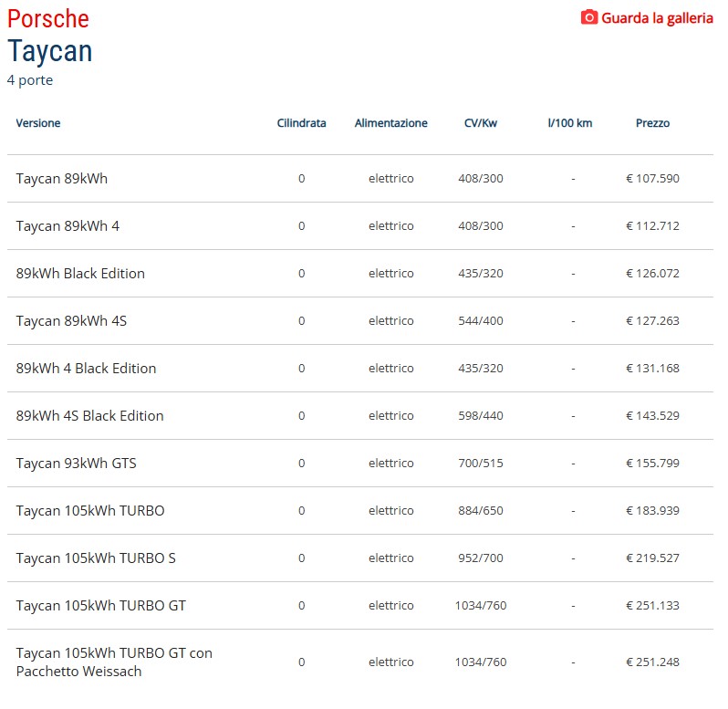Click the Versione column header
This screenshot has height=709, width=728.
38,123
